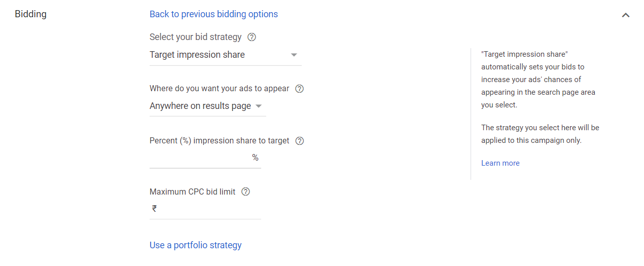The image size is (644, 266).
Task: Focus the percent impression share input field
Action: [x=200, y=158]
